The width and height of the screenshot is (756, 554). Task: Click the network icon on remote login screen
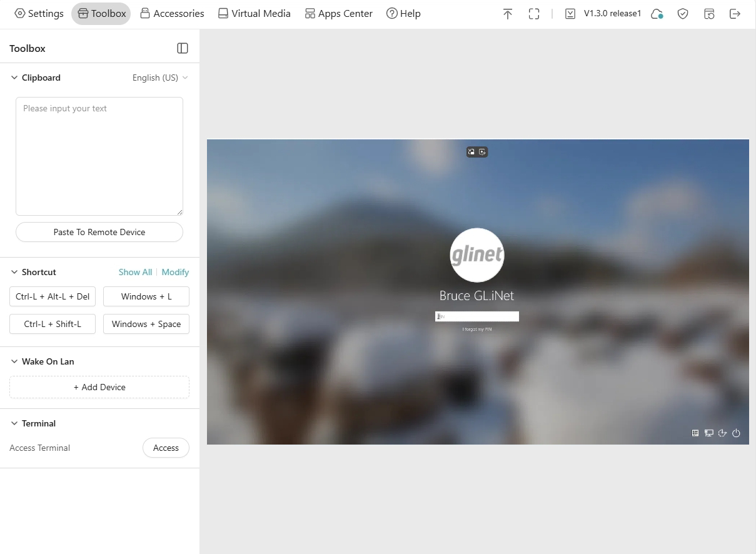709,433
